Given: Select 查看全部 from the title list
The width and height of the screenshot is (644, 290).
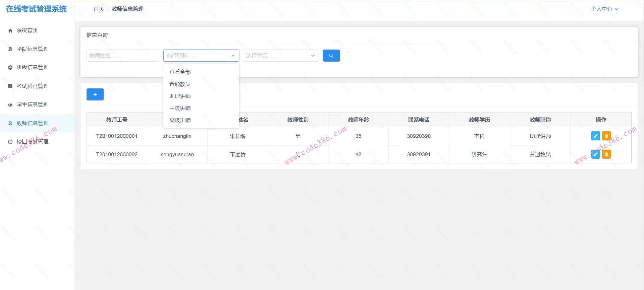Looking at the screenshot, I should pos(180,72).
